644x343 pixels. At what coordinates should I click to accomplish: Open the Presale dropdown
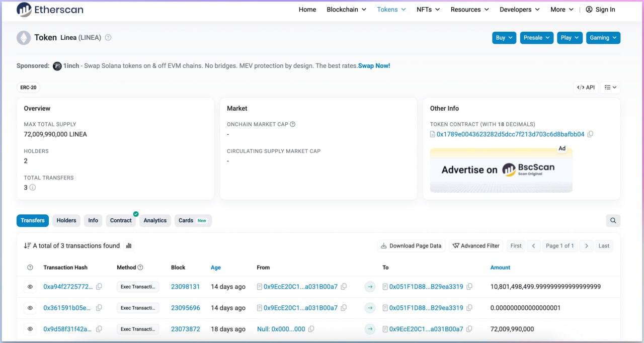pos(536,38)
